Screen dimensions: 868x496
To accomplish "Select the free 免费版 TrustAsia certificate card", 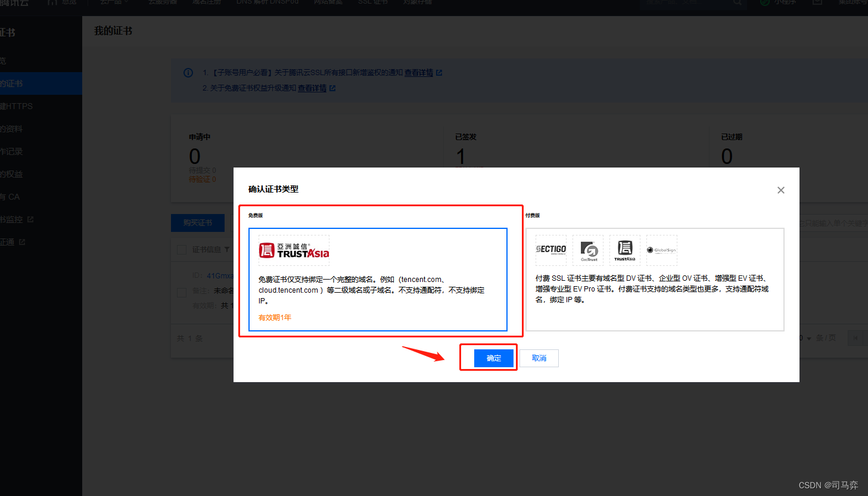I will (378, 279).
